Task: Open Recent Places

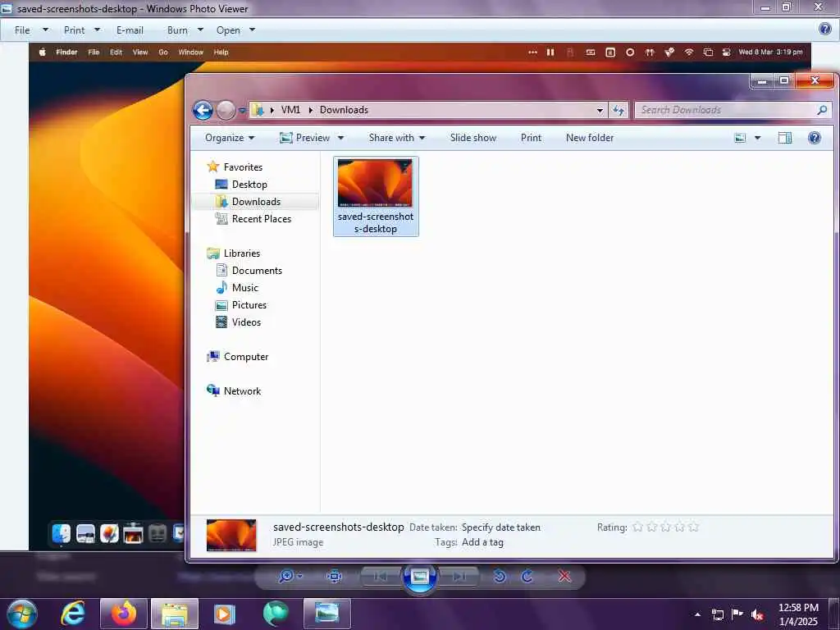Action: [x=262, y=218]
